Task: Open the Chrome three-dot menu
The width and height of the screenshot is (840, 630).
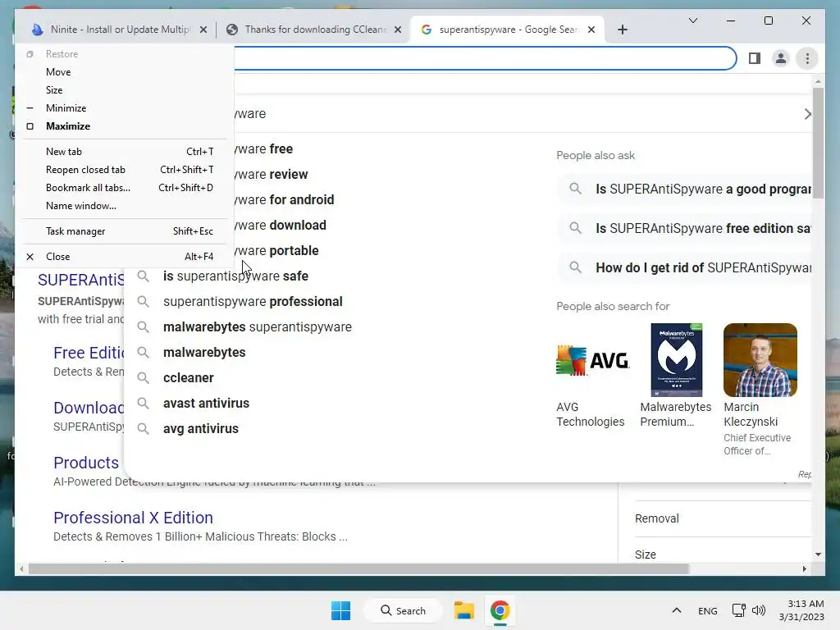Action: (807, 58)
